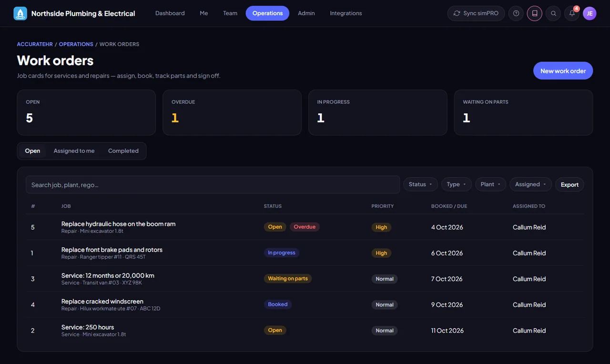This screenshot has height=364, width=610.
Task: Expand the Plant filter dropdown
Action: coord(490,184)
